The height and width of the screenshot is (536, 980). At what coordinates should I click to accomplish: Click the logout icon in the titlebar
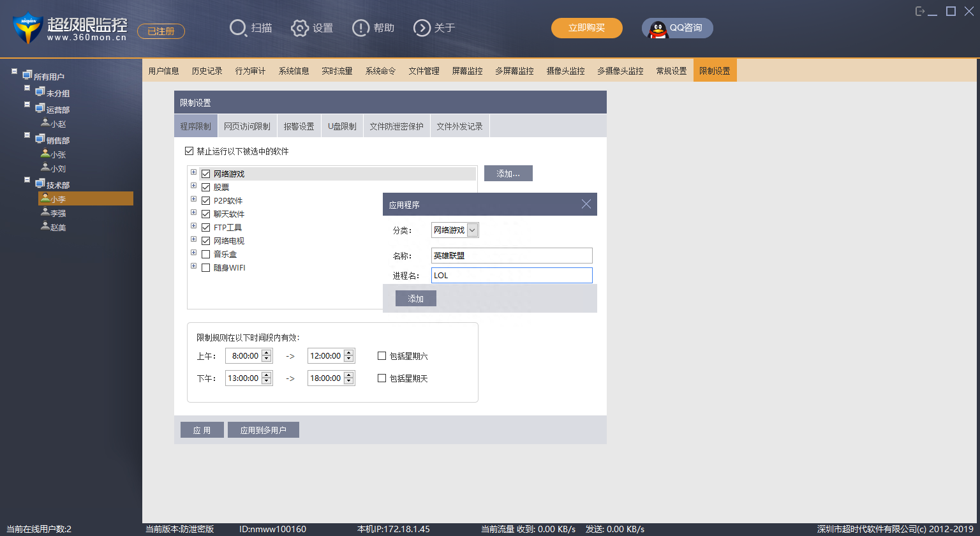[921, 11]
